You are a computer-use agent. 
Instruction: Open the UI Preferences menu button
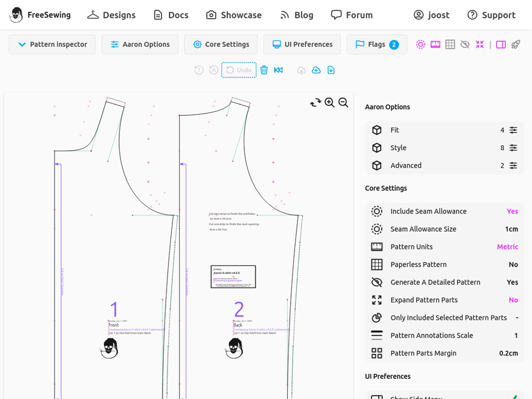pyautogui.click(x=302, y=44)
